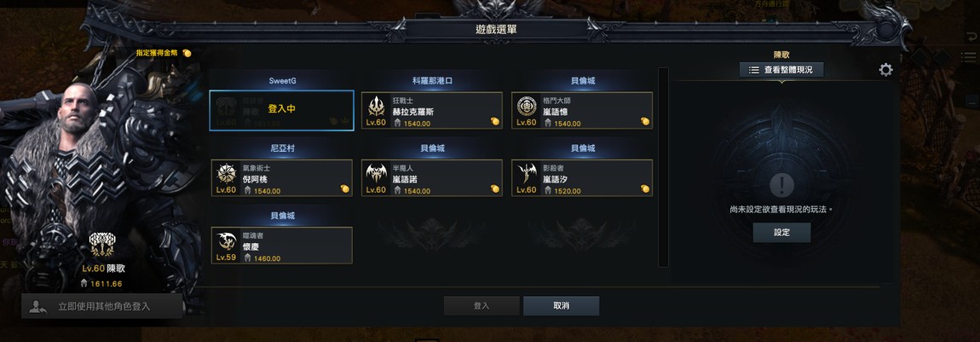The width and height of the screenshot is (980, 342).
Task: Click the 取消 button
Action: [562, 305]
